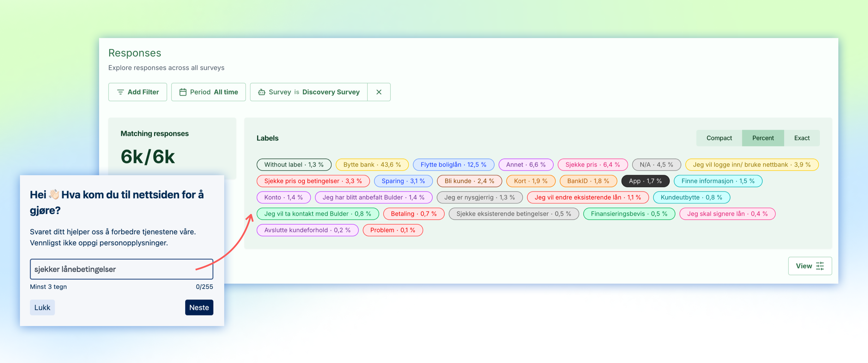Select the Bytte bank label chip
The image size is (868, 363).
point(372,164)
